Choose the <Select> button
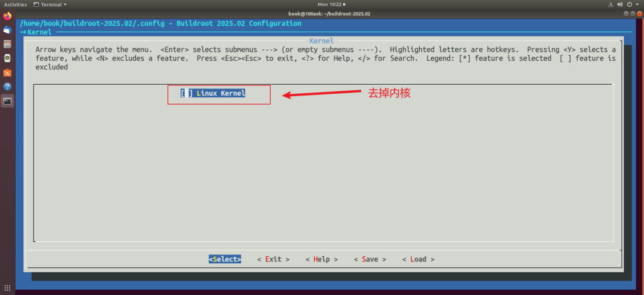The width and height of the screenshot is (644, 295). (x=225, y=259)
